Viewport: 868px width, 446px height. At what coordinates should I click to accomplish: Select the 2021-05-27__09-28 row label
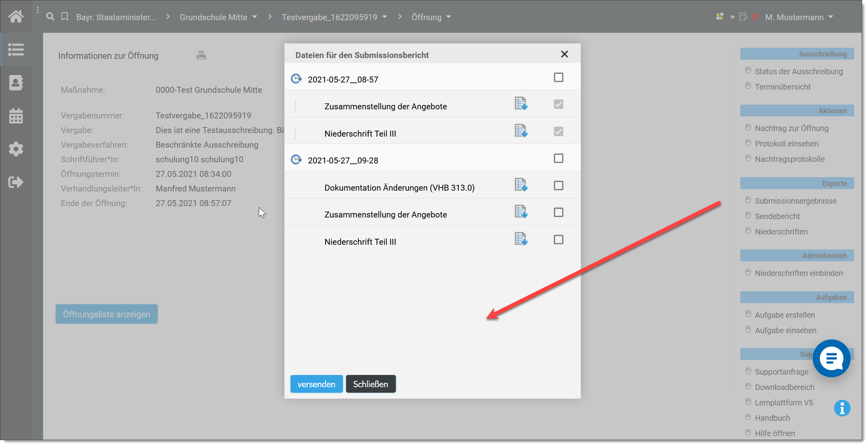pos(343,160)
